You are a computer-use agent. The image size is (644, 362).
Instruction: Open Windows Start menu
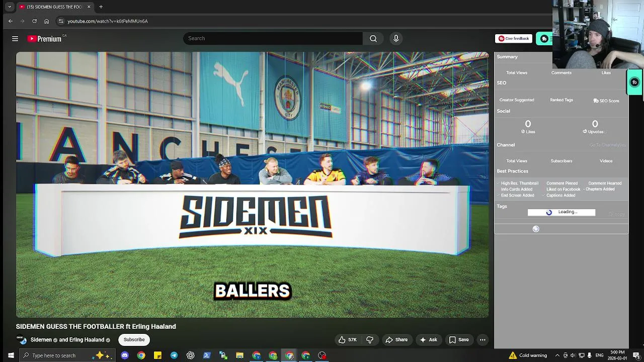coord(11,355)
